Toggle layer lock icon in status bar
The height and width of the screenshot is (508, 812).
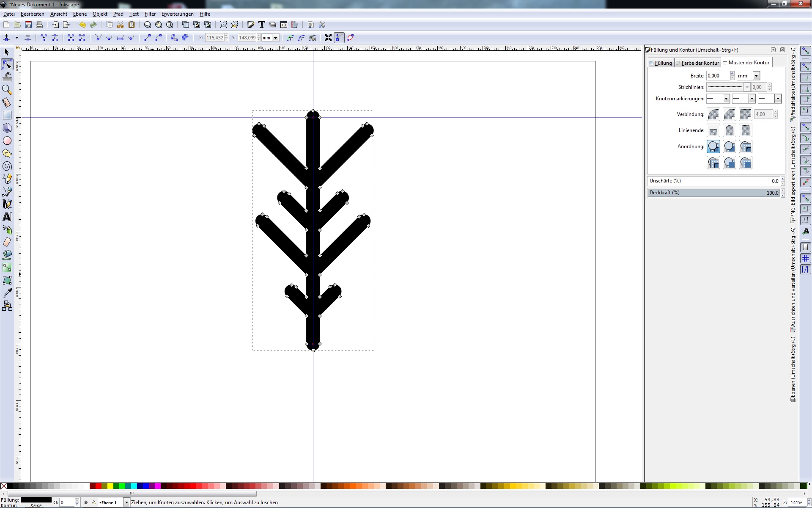tap(94, 502)
